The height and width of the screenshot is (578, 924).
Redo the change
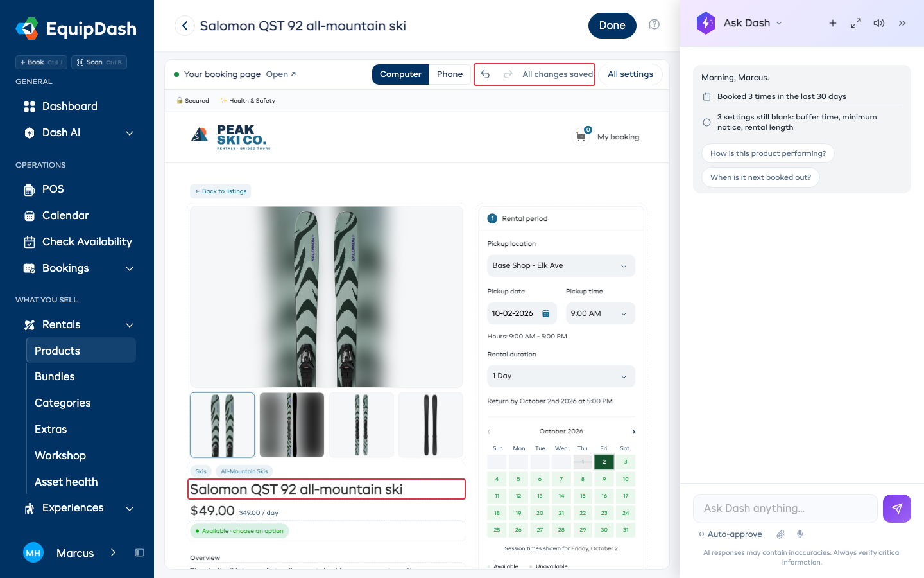coord(508,74)
